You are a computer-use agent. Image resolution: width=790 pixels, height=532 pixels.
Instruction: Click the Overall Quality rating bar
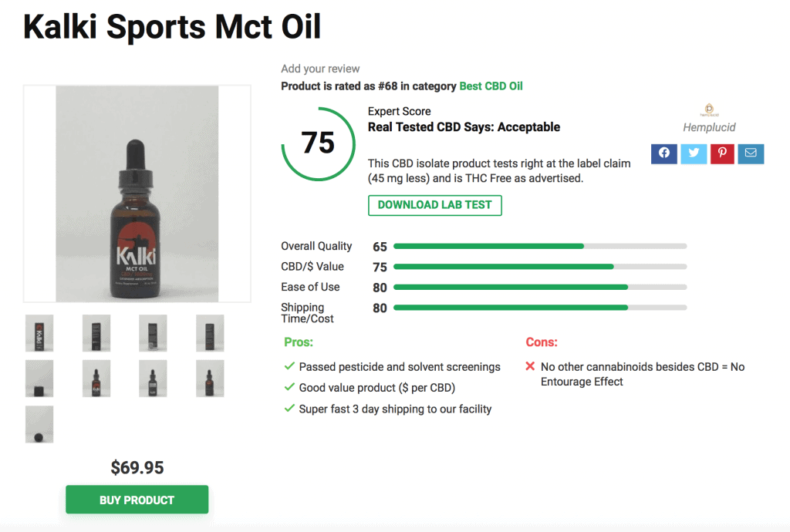[x=539, y=247]
